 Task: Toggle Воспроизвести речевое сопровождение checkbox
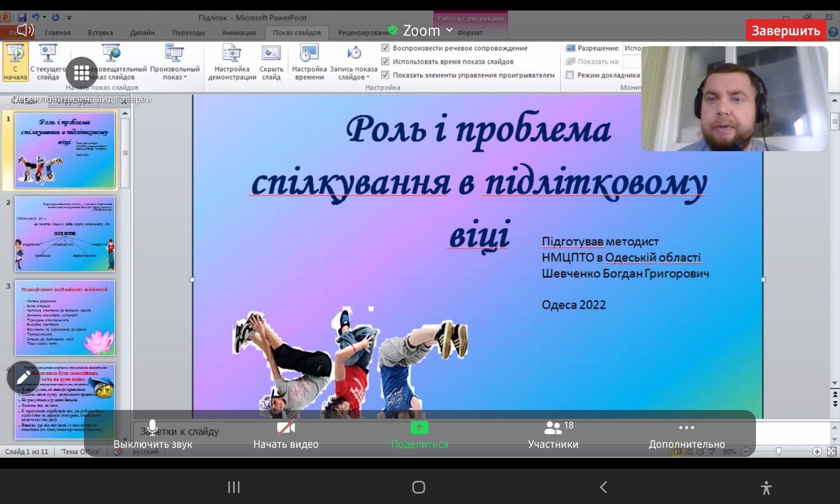tap(385, 48)
